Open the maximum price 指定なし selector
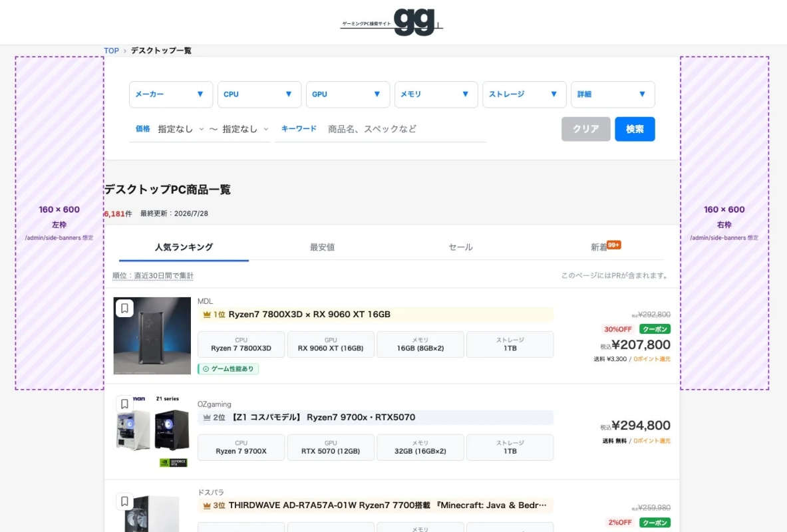 [245, 129]
